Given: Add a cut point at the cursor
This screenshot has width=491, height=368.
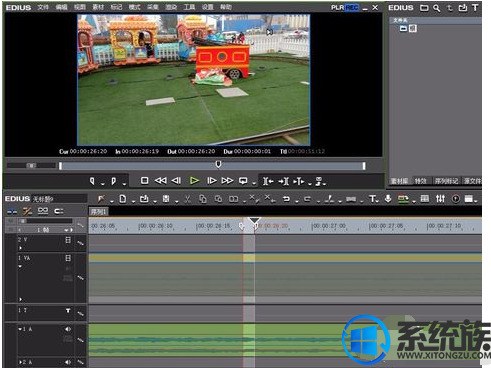Looking at the screenshot, I should 329,199.
